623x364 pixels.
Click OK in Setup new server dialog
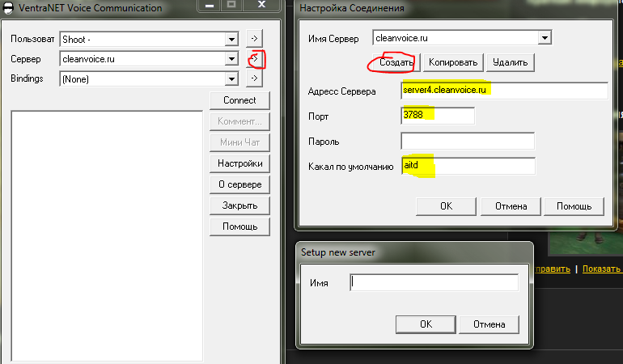point(426,324)
